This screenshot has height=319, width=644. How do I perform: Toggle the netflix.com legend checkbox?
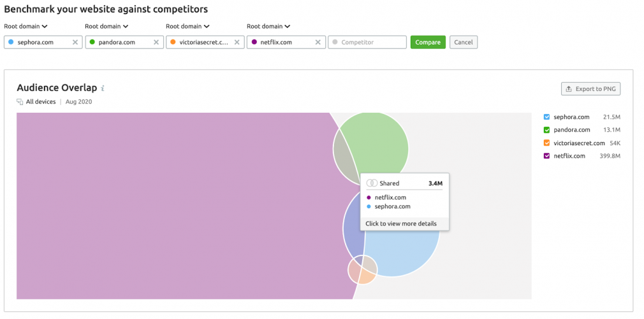[x=546, y=156]
